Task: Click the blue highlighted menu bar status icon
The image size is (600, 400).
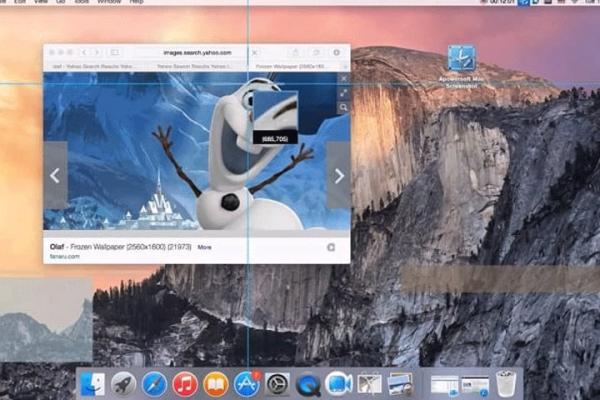Action: click(523, 2)
